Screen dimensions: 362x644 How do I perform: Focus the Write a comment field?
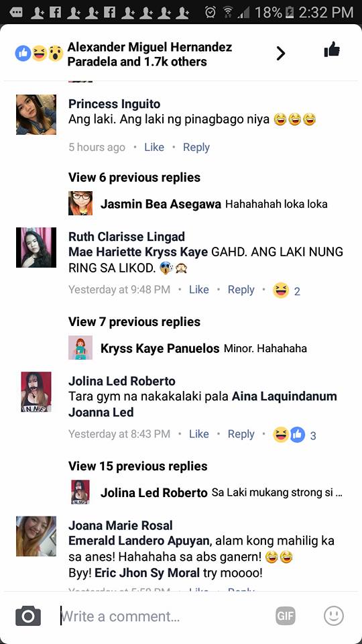pos(164,616)
